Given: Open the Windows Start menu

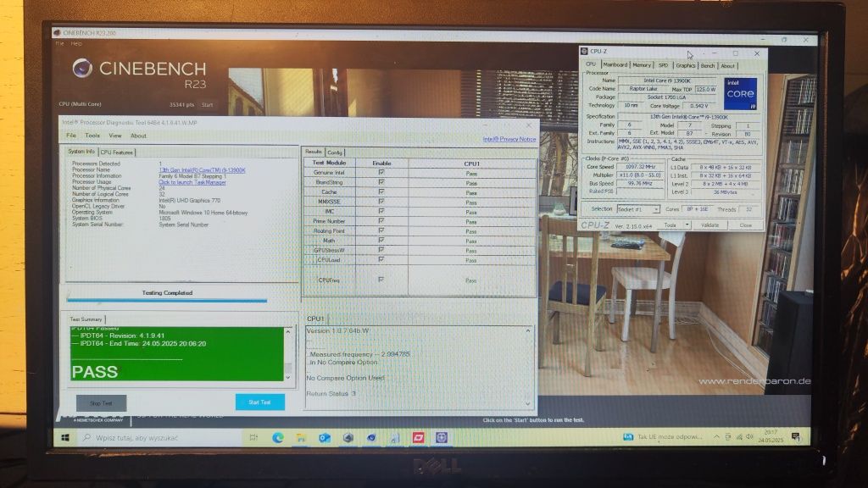Looking at the screenshot, I should (64, 438).
